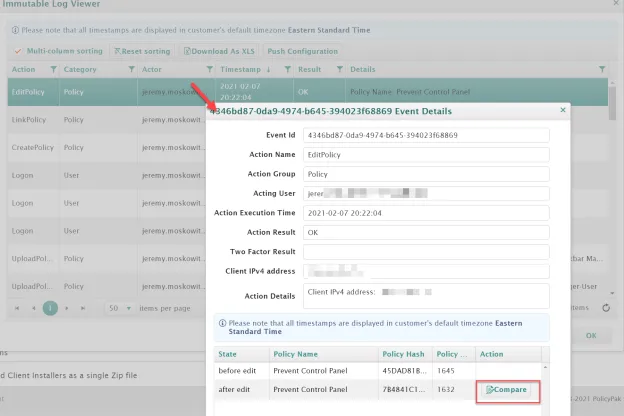Image resolution: width=624 pixels, height=416 pixels.
Task: Refresh the log grid
Action: click(606, 308)
